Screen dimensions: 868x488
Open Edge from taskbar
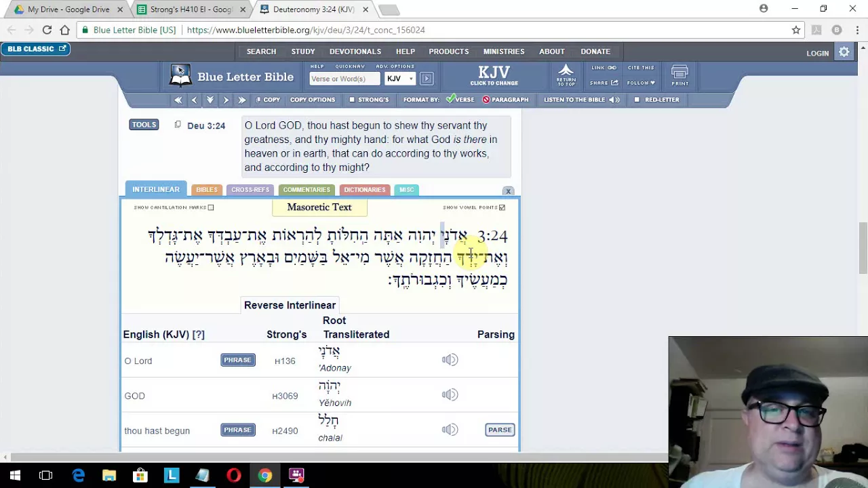[x=78, y=475]
